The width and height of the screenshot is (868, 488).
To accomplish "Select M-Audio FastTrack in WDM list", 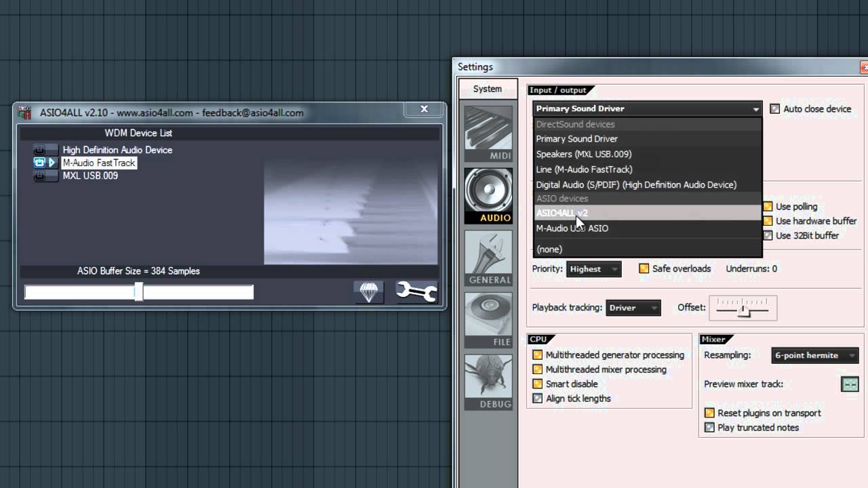I will [99, 163].
